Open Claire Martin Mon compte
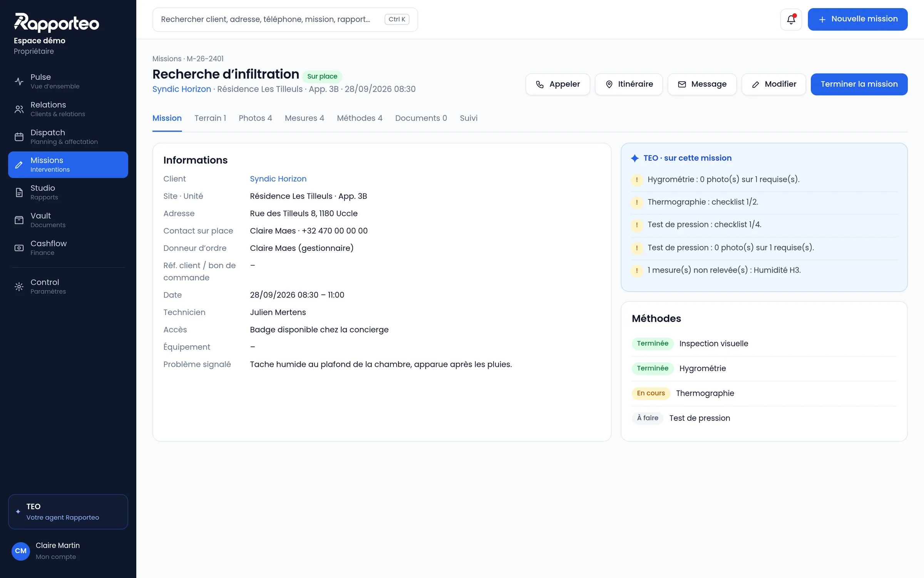 (x=68, y=551)
